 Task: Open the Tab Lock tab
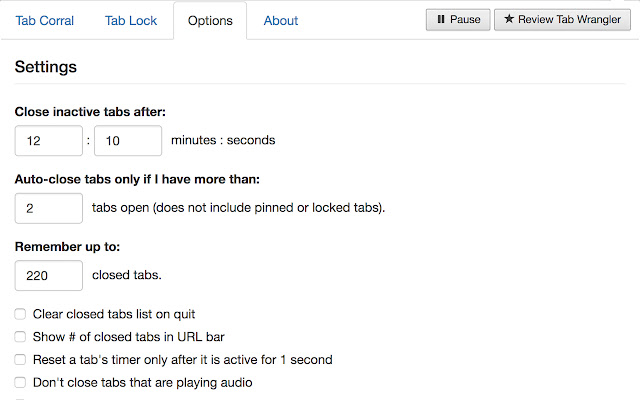tap(130, 20)
